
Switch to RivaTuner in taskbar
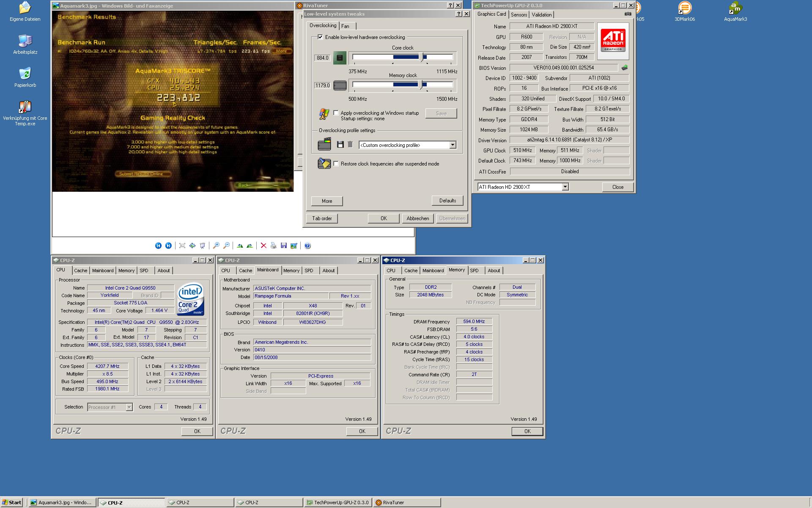[x=406, y=502]
